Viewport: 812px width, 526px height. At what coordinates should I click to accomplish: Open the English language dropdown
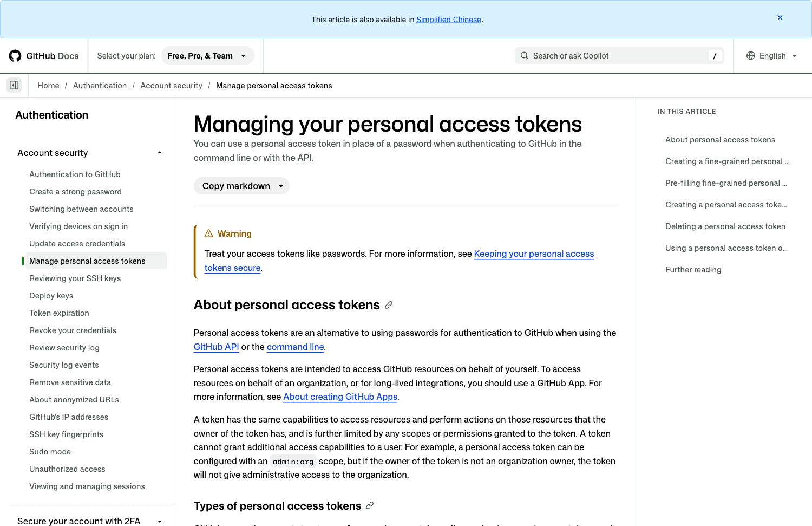pyautogui.click(x=772, y=56)
